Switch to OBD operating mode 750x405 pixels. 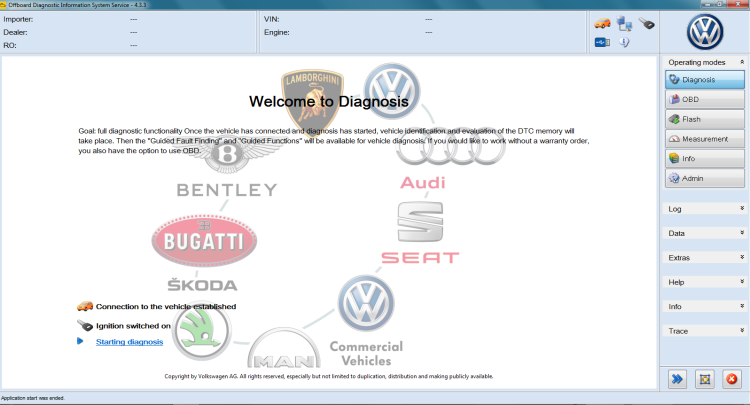(x=705, y=99)
